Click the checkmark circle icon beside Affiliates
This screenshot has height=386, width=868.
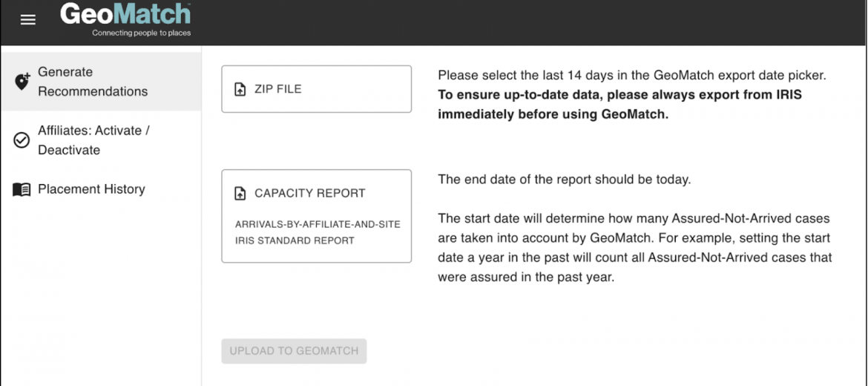click(x=22, y=140)
